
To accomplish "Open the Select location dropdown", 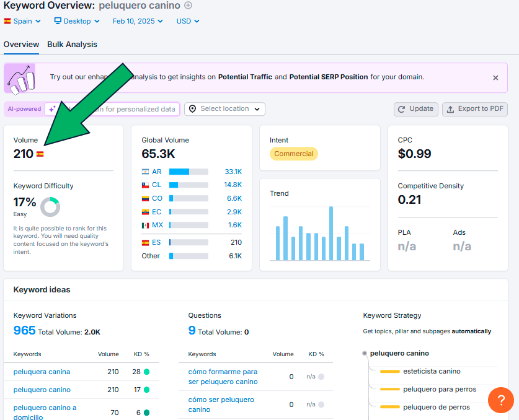I will coord(224,109).
